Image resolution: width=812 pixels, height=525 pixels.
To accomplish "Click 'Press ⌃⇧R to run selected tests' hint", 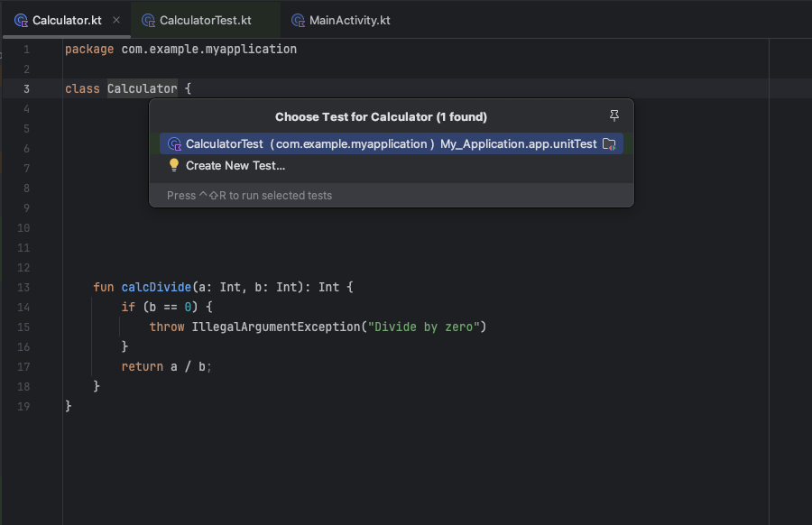I will [249, 196].
